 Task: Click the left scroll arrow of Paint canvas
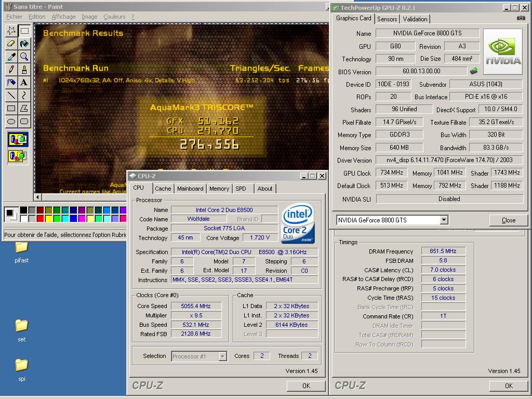(x=37, y=197)
